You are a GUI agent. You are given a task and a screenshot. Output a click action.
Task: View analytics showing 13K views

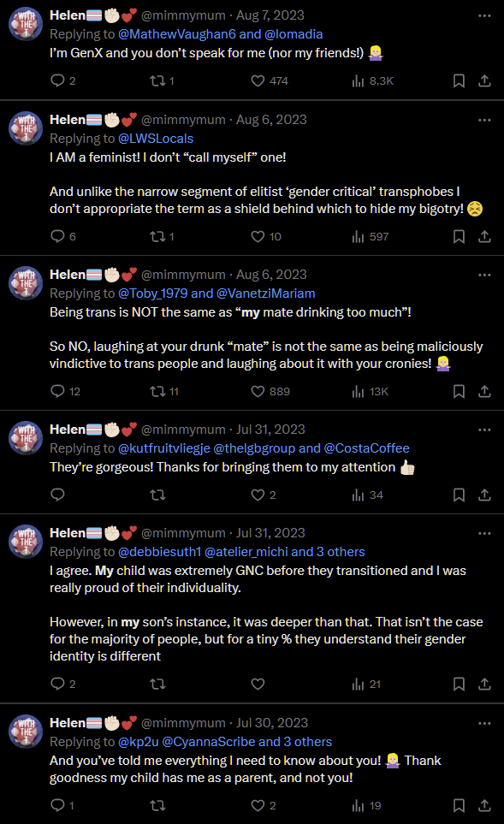coord(370,392)
